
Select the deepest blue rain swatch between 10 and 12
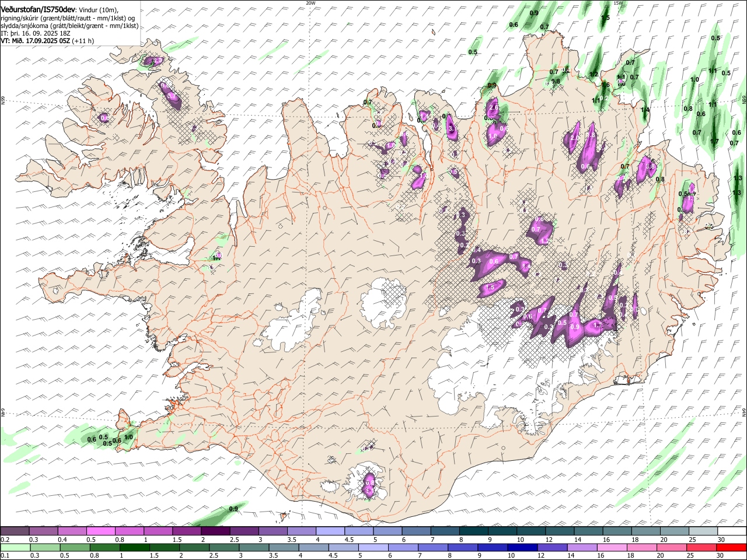(x=523, y=548)
